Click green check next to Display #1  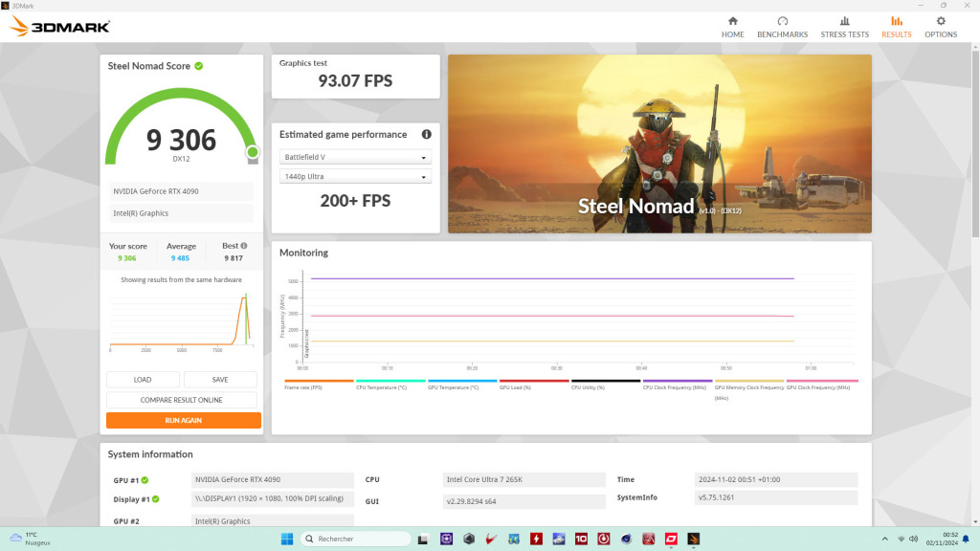pyautogui.click(x=156, y=499)
